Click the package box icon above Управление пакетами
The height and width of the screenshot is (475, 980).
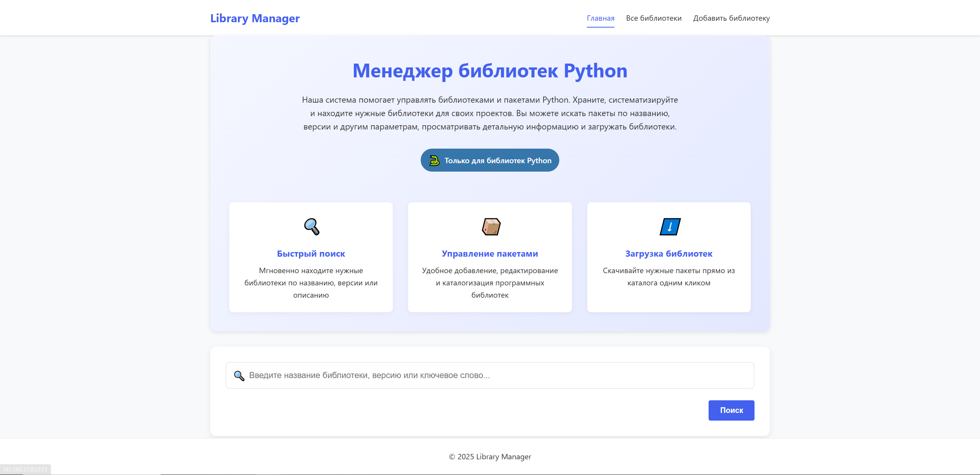(490, 227)
